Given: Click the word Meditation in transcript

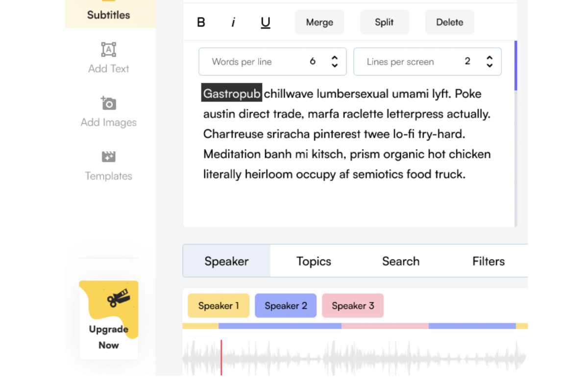Looking at the screenshot, I should (x=232, y=154).
